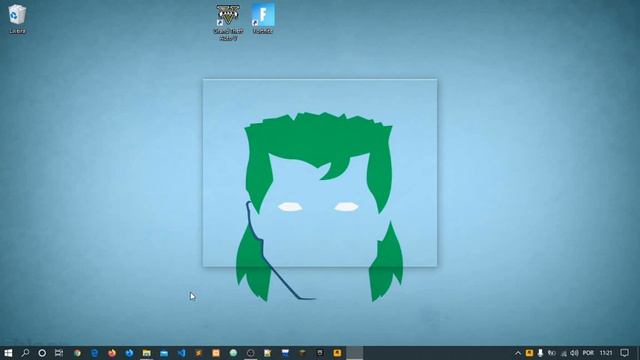Change POR input language

[x=588, y=353]
